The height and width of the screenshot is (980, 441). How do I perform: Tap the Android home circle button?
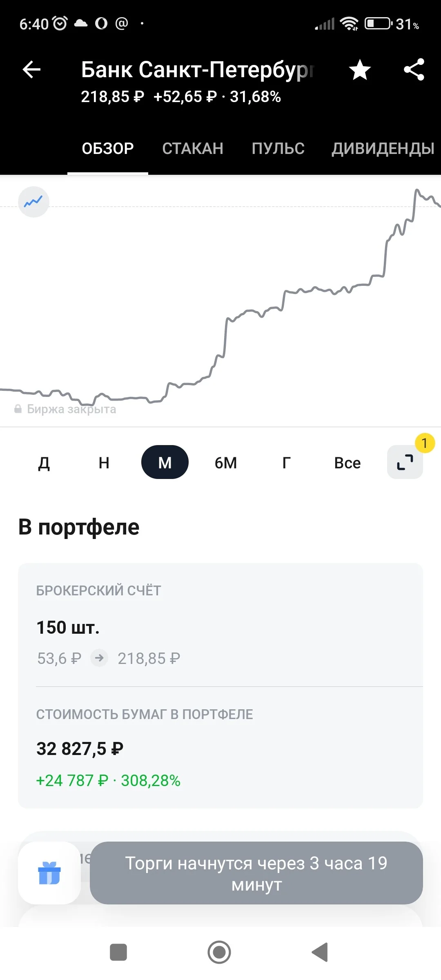click(219, 952)
